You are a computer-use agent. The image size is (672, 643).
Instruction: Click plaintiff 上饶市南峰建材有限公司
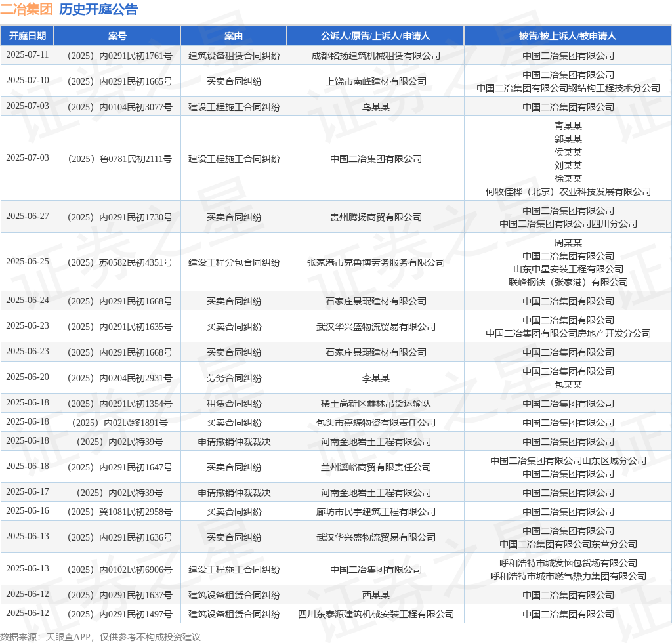point(375,81)
